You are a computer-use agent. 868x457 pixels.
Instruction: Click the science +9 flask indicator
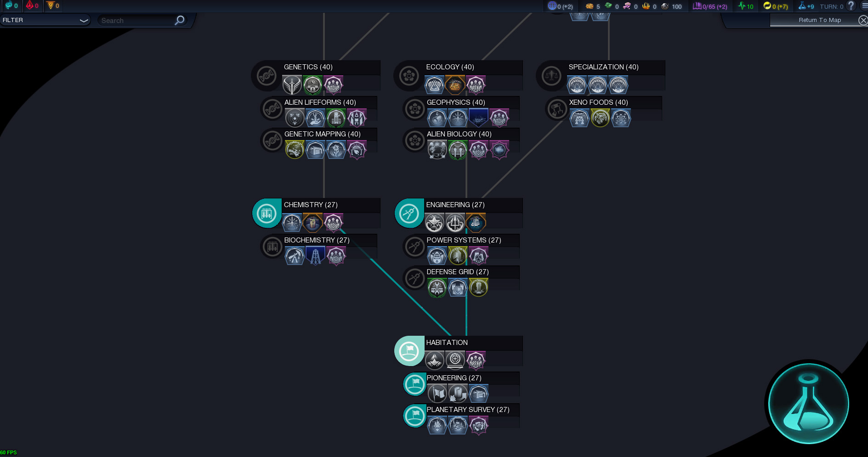(806, 6)
